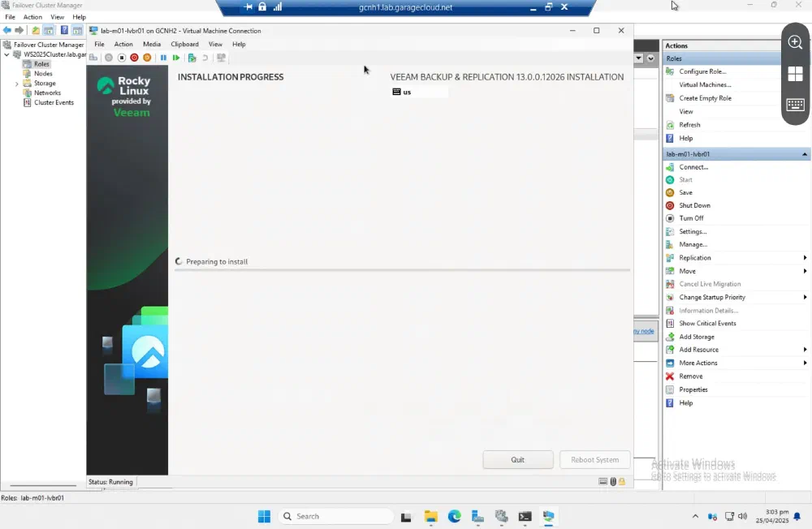Viewport: 812px width, 529px height.
Task: Click the Quit button in installer
Action: (518, 460)
